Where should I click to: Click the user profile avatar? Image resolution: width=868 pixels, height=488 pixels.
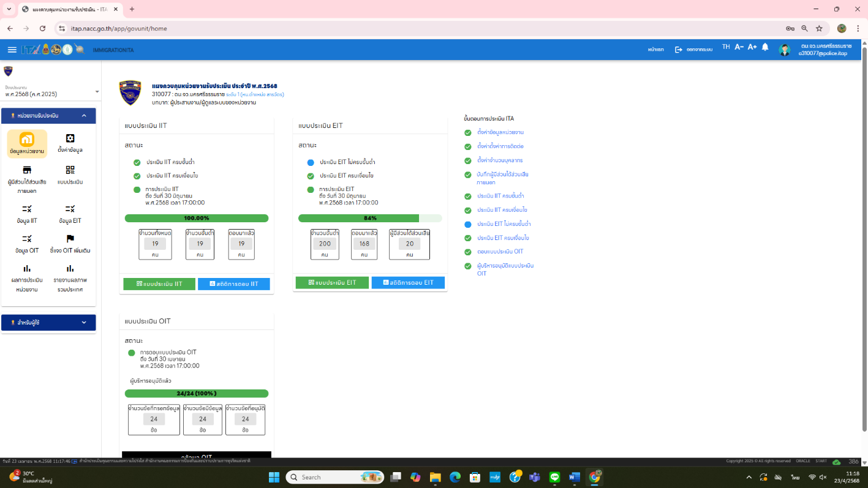point(784,50)
